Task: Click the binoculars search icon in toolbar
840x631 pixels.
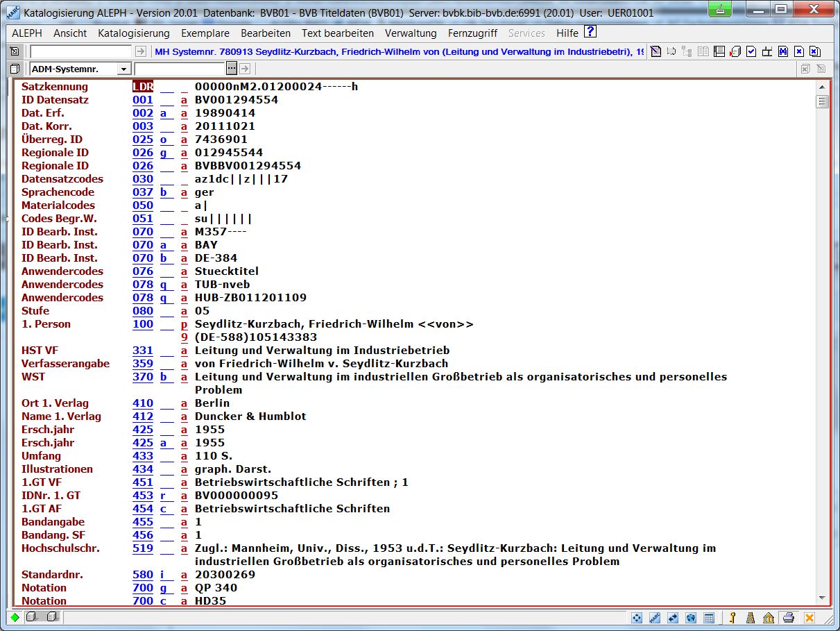Action: click(x=782, y=51)
